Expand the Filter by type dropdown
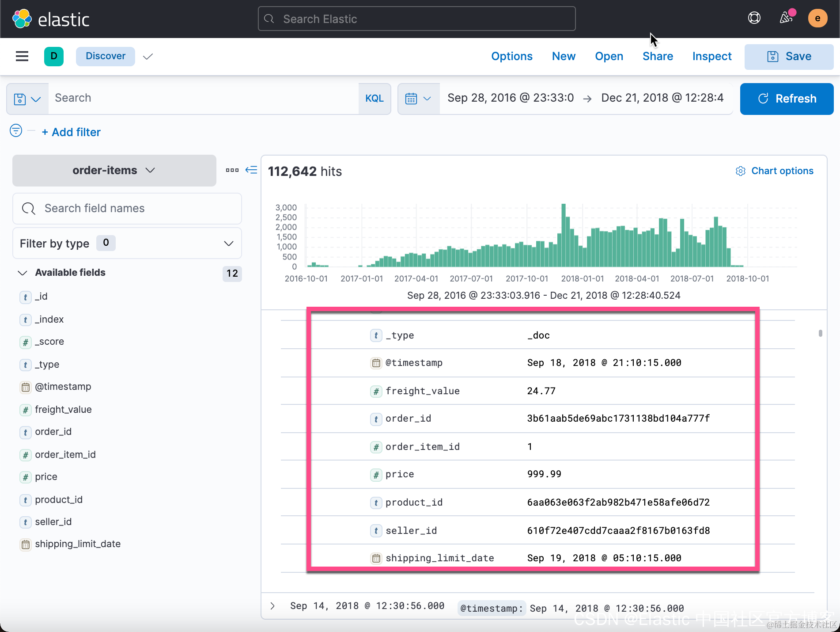Image resolution: width=840 pixels, height=632 pixels. (x=127, y=243)
